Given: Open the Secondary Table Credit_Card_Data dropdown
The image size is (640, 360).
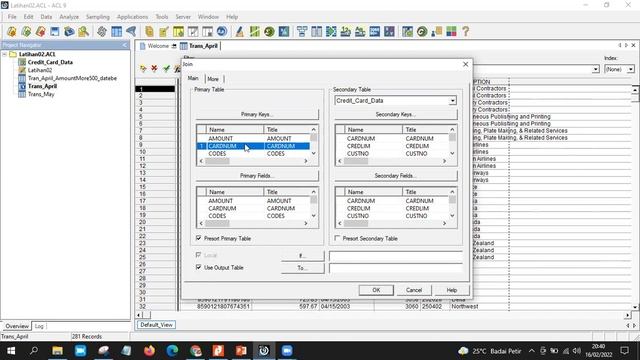Looking at the screenshot, I should (x=452, y=101).
